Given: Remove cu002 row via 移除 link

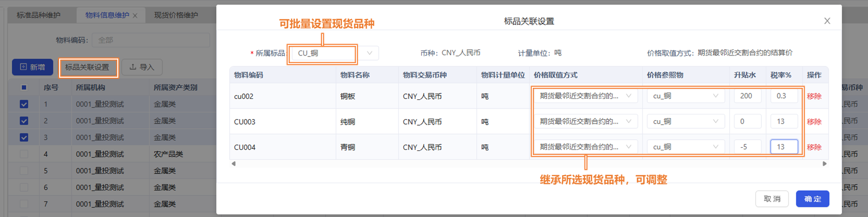Looking at the screenshot, I should (814, 96).
